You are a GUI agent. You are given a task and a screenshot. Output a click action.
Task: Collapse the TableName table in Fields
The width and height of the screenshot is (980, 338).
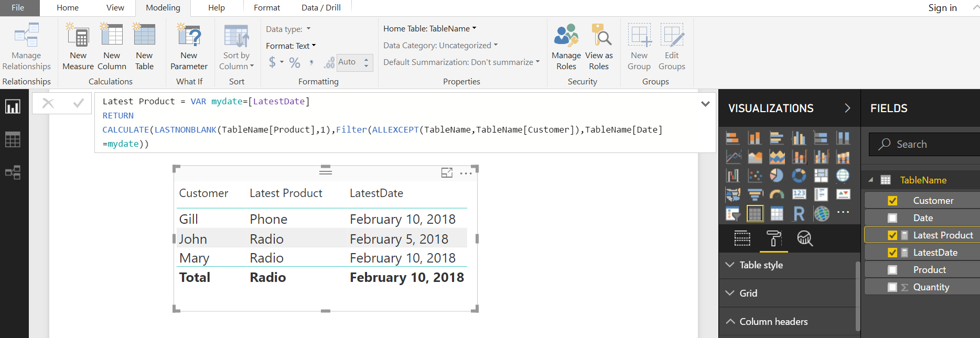[871, 180]
